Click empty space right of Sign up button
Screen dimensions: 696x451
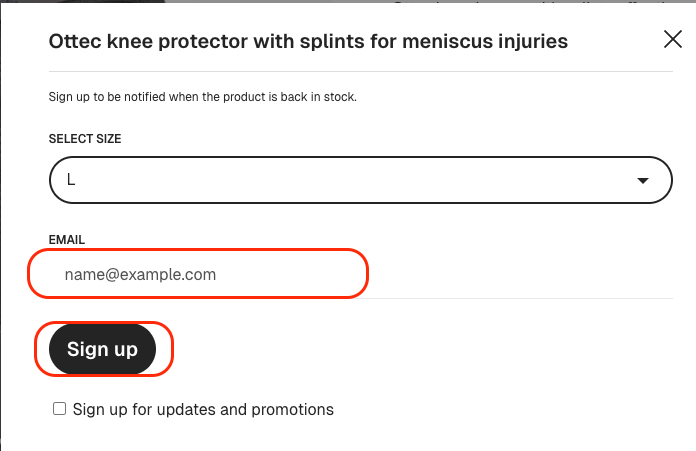(x=420, y=349)
